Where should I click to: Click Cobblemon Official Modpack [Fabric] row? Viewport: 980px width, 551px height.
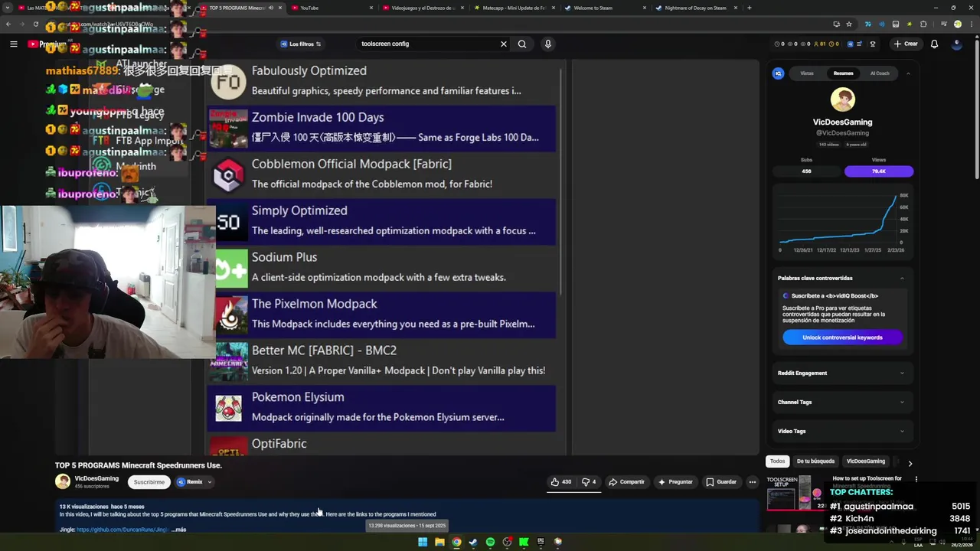(381, 174)
